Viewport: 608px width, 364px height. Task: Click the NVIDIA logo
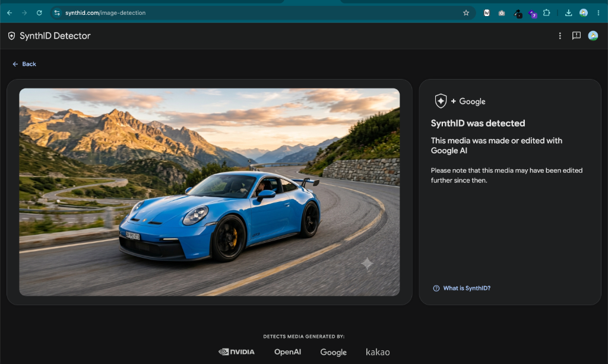point(236,352)
